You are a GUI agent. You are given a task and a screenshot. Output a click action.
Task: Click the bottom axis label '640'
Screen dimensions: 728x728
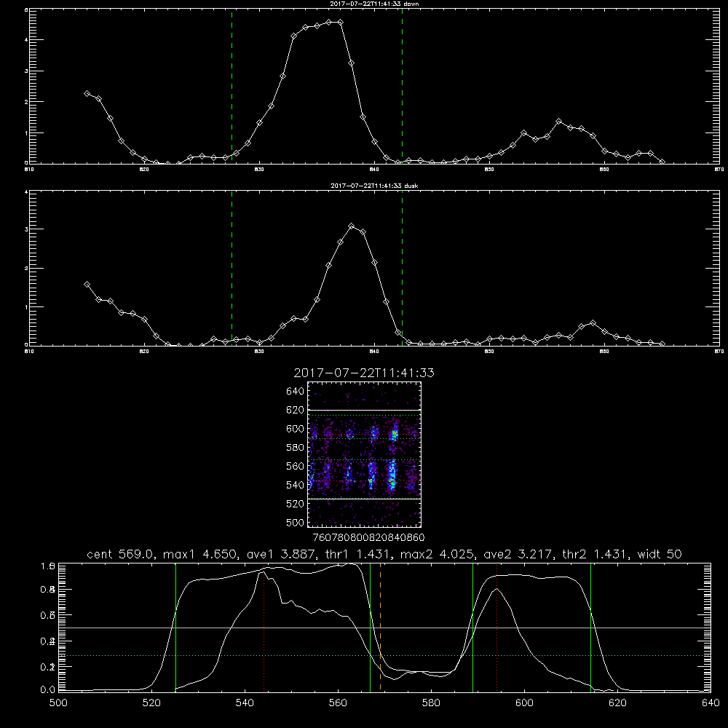[711, 703]
